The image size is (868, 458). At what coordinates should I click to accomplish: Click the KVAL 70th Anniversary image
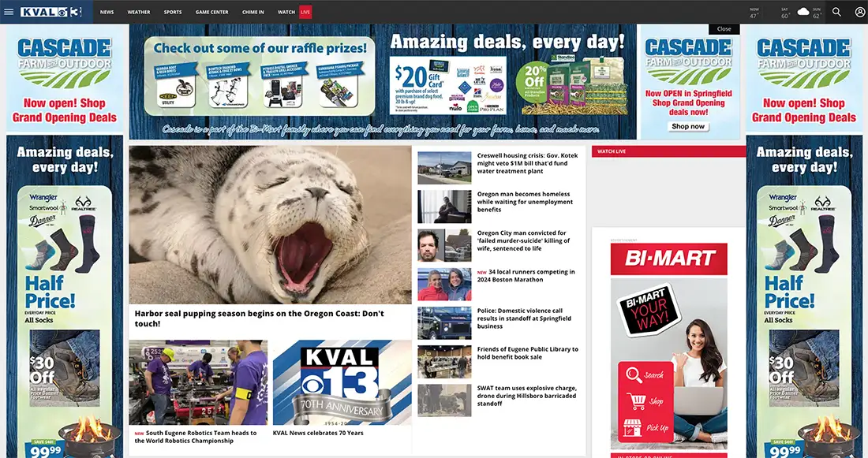coord(342,382)
